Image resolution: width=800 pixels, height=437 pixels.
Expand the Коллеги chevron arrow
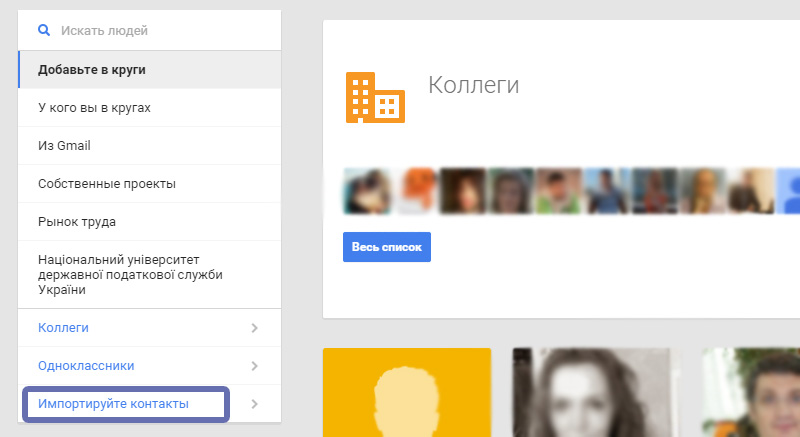[x=255, y=328]
